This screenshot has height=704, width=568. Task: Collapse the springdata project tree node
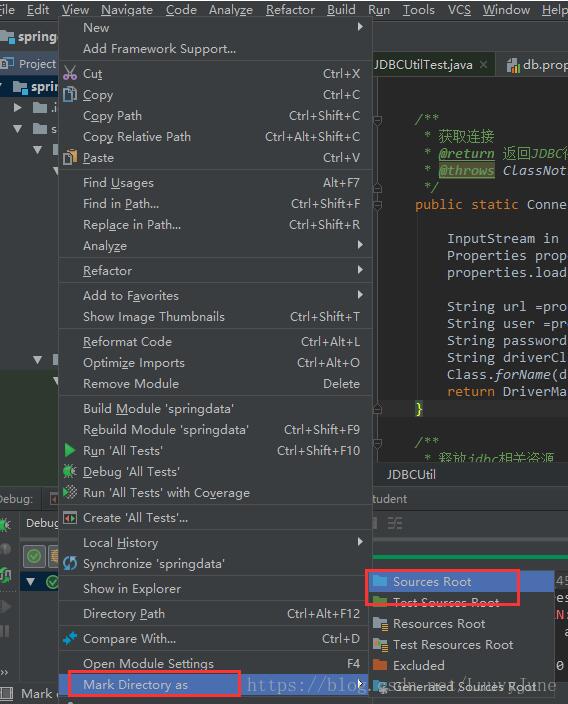(3, 86)
